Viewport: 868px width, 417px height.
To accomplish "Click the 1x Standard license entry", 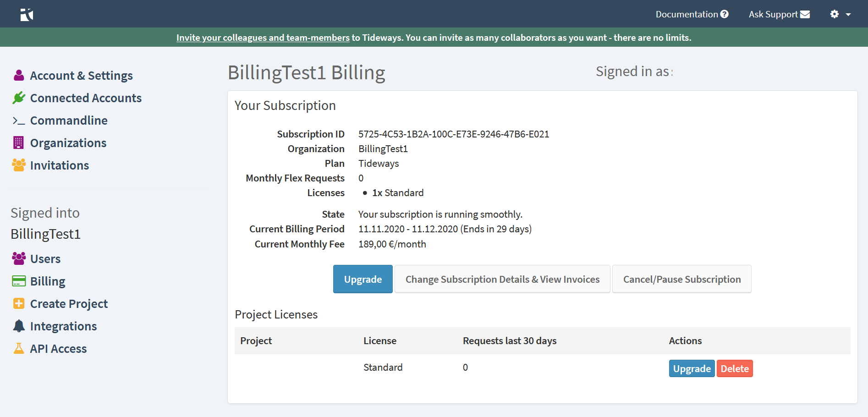I will click(398, 192).
